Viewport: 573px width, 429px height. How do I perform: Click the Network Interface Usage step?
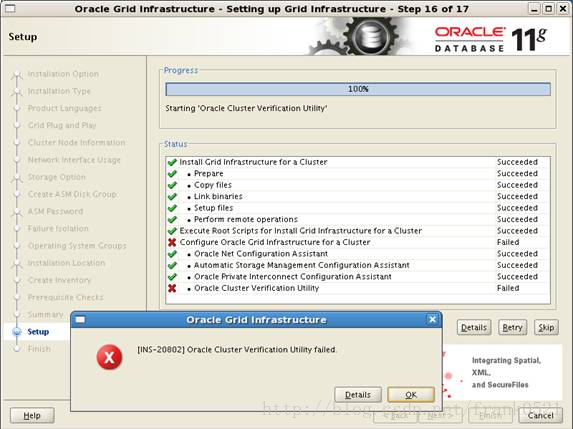point(74,160)
